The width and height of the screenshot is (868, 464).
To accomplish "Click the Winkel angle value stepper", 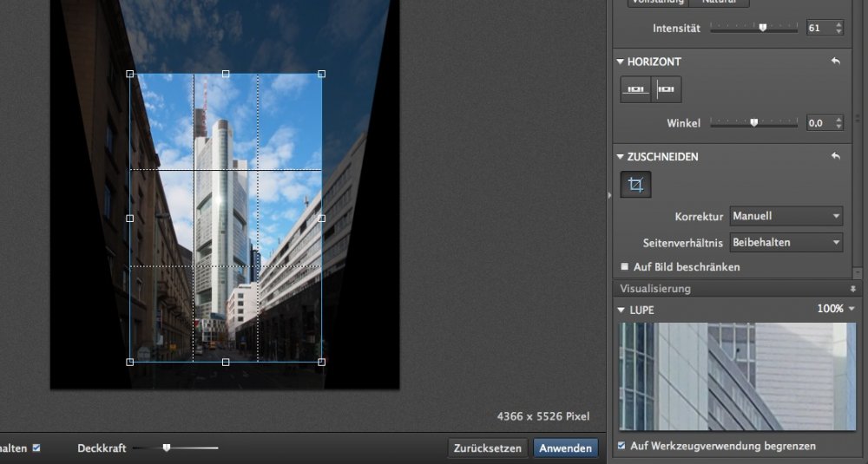I will pyautogui.click(x=838, y=123).
